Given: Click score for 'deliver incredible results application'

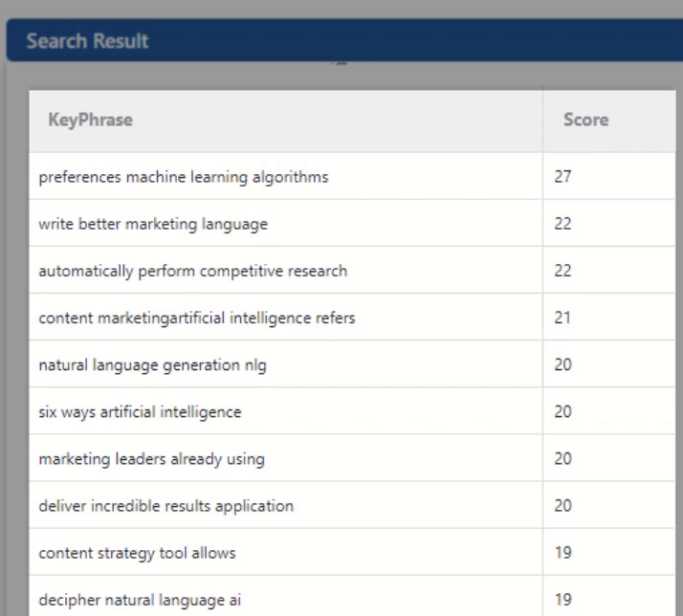Looking at the screenshot, I should click(x=562, y=505).
